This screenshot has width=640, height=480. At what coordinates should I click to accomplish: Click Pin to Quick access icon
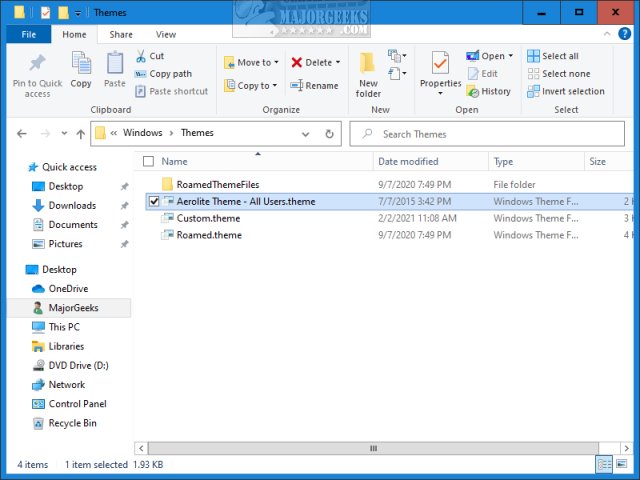click(x=37, y=63)
